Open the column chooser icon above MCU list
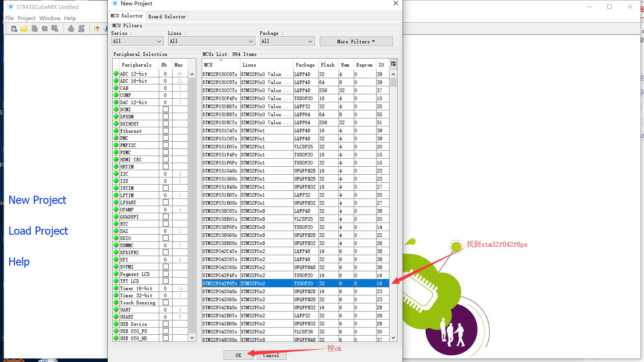Screen dimensions: 644x362 click(x=393, y=63)
